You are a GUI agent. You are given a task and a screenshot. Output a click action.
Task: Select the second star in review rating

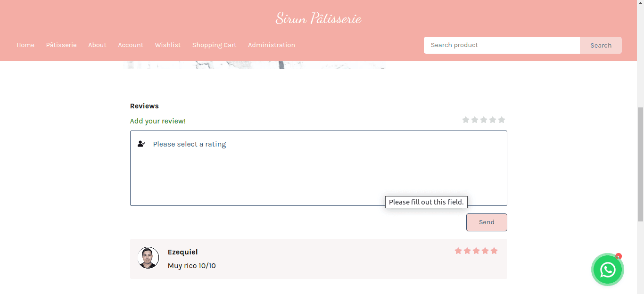475,120
